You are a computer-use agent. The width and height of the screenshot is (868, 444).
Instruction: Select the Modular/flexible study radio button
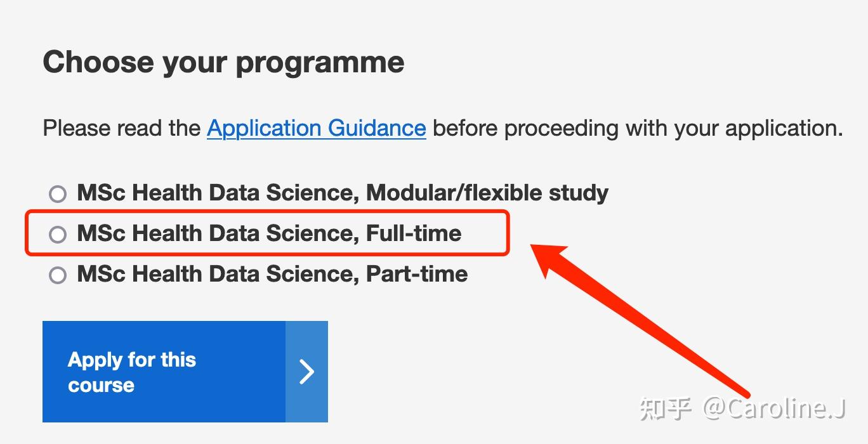[58, 193]
